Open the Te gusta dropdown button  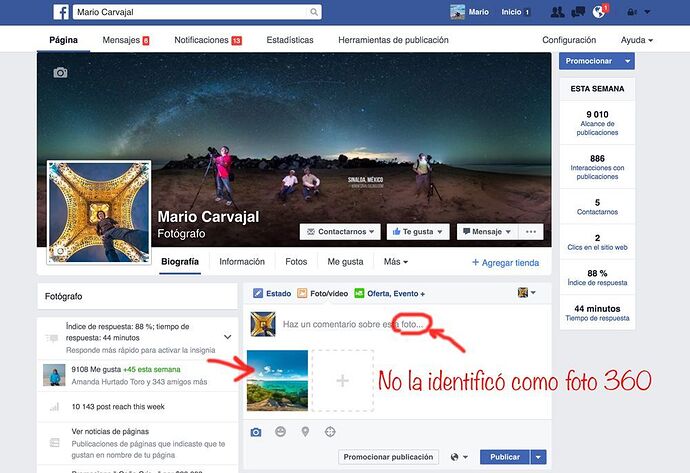pyautogui.click(x=418, y=231)
